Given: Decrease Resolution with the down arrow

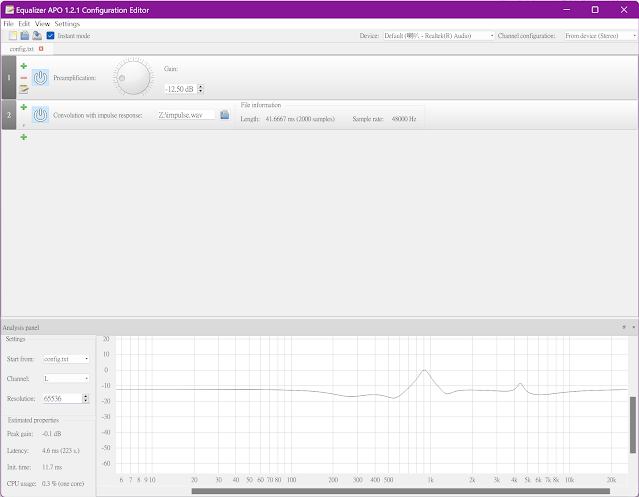Looking at the screenshot, I should pos(86,401).
